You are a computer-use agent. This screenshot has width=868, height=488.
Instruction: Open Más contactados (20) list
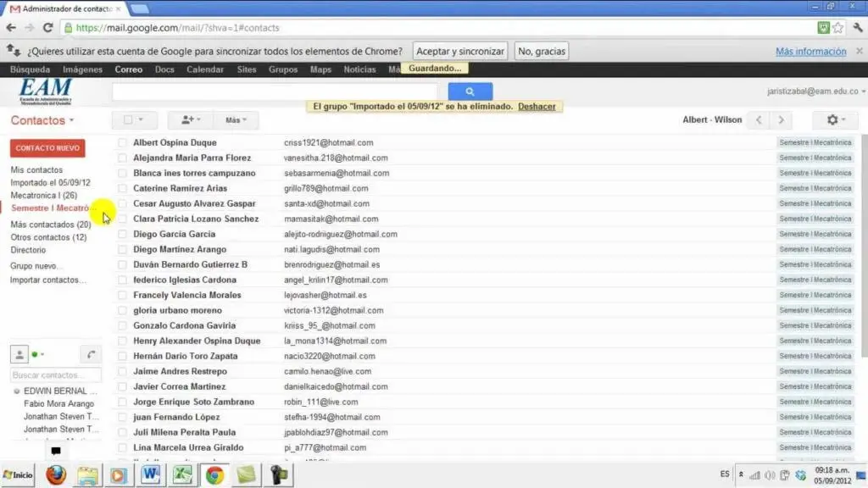pos(50,224)
